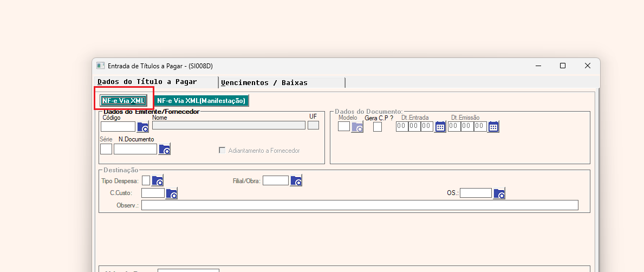Switch to Dados do Título a Pagar tab

pos(156,82)
